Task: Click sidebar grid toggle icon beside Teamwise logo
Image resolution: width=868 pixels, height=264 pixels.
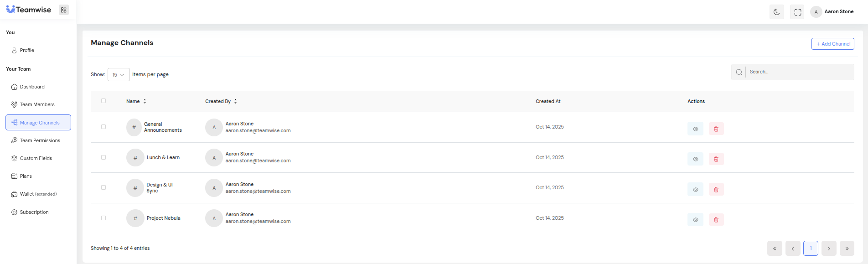Action: pos(64,10)
